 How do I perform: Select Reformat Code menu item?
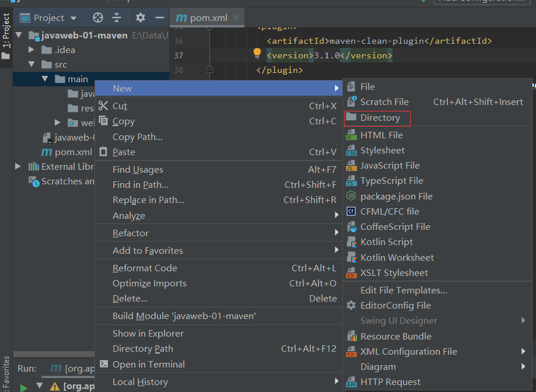click(x=219, y=268)
